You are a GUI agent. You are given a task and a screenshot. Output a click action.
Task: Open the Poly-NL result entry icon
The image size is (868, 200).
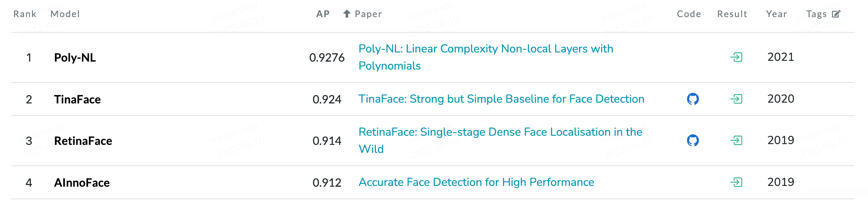[736, 57]
